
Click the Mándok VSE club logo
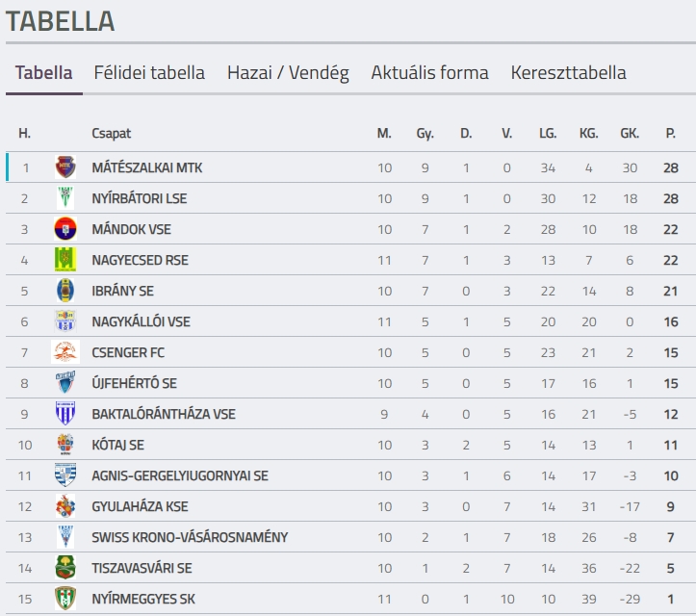[x=64, y=229]
